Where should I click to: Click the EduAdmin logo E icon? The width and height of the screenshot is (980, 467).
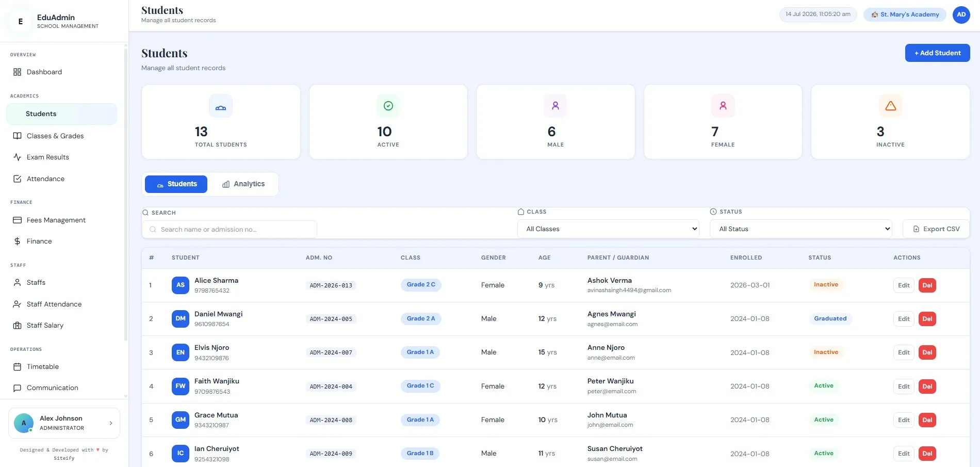21,21
